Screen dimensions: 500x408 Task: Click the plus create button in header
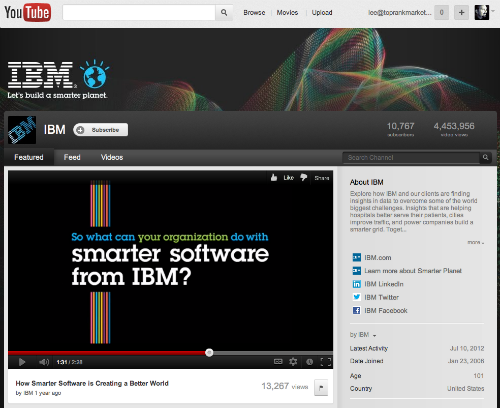pyautogui.click(x=461, y=13)
